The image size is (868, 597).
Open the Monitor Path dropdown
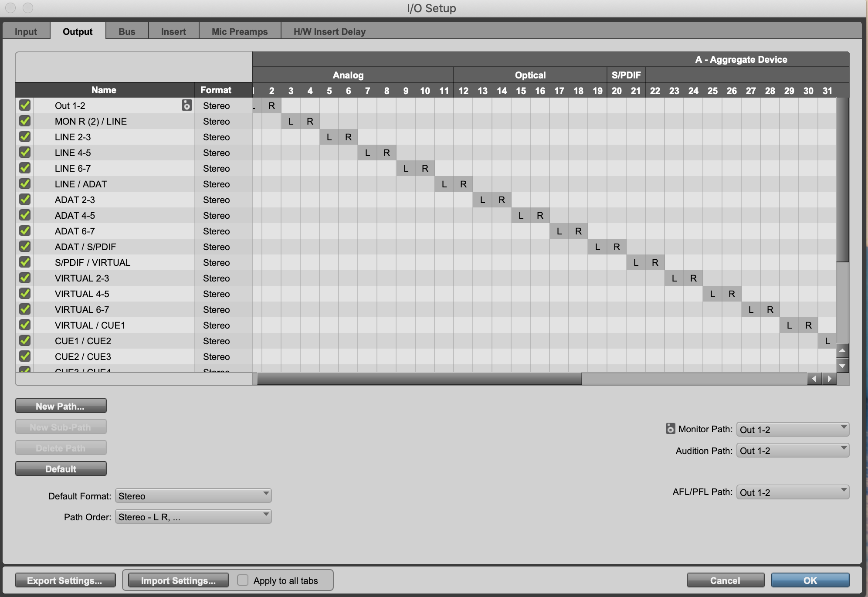click(792, 429)
